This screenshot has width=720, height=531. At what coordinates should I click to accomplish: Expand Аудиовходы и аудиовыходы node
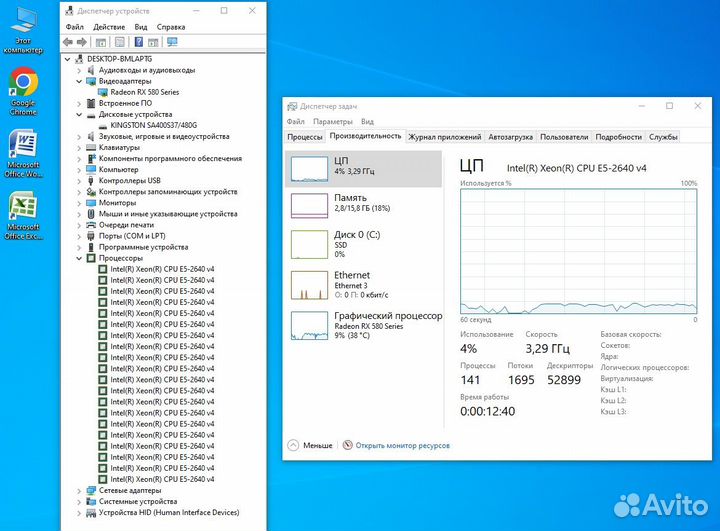click(x=79, y=70)
